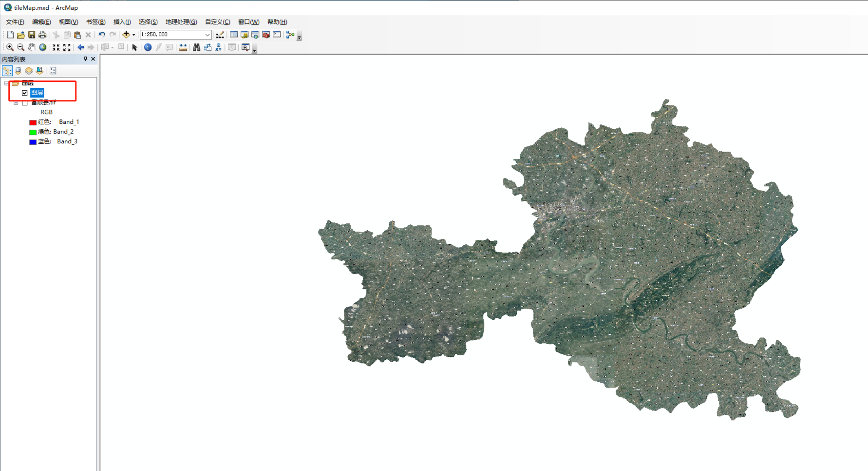Screen dimensions: 868x471
Task: Select the Pan hand tool
Action: click(x=32, y=47)
